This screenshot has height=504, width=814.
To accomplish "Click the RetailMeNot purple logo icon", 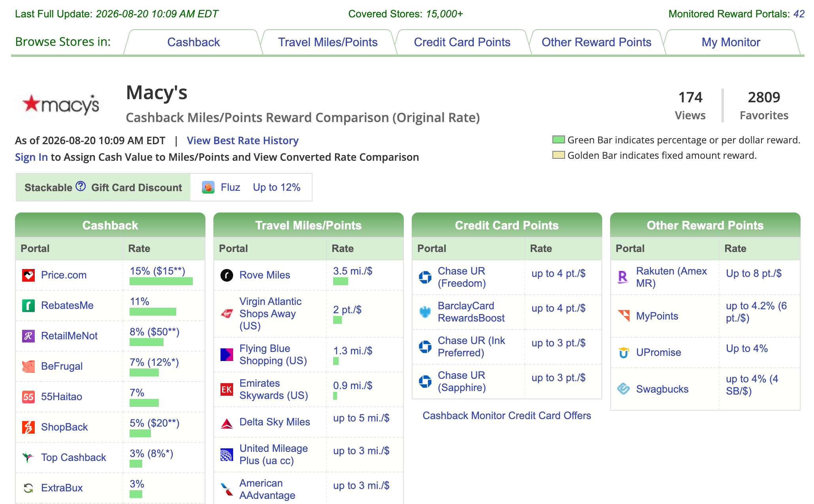I will [28, 336].
